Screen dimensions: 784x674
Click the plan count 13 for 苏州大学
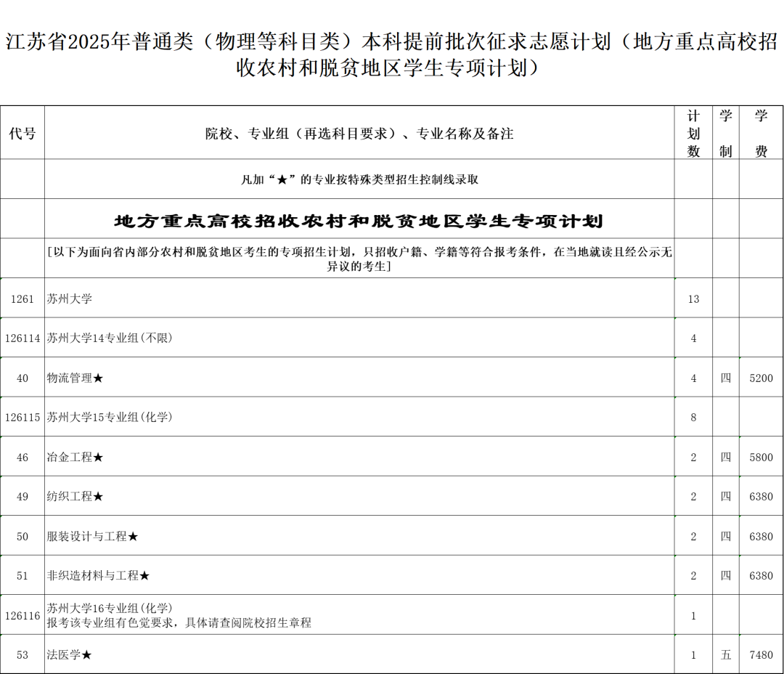pos(693,297)
